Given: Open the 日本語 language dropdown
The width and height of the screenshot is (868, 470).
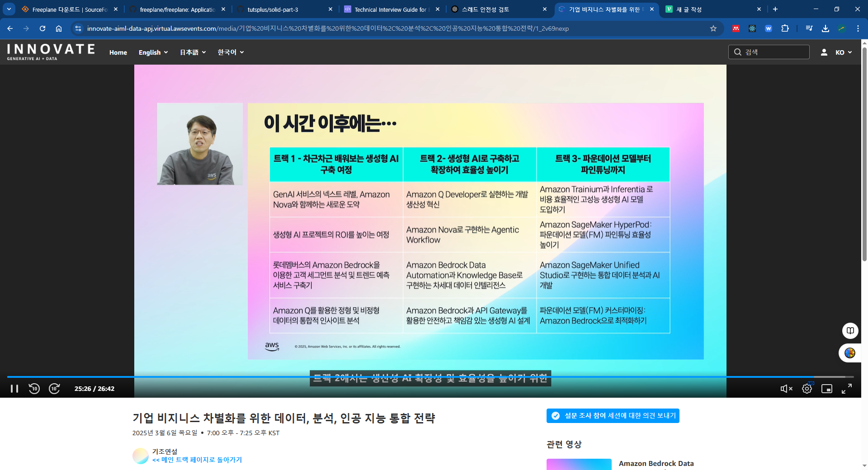Looking at the screenshot, I should 193,52.
